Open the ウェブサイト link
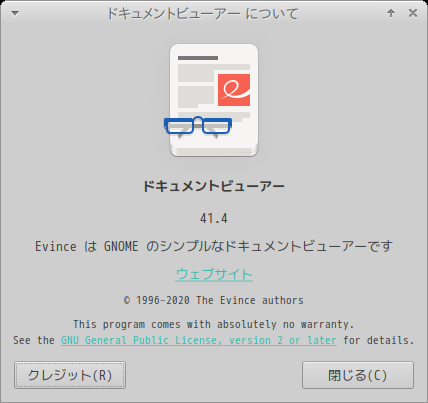 (214, 274)
